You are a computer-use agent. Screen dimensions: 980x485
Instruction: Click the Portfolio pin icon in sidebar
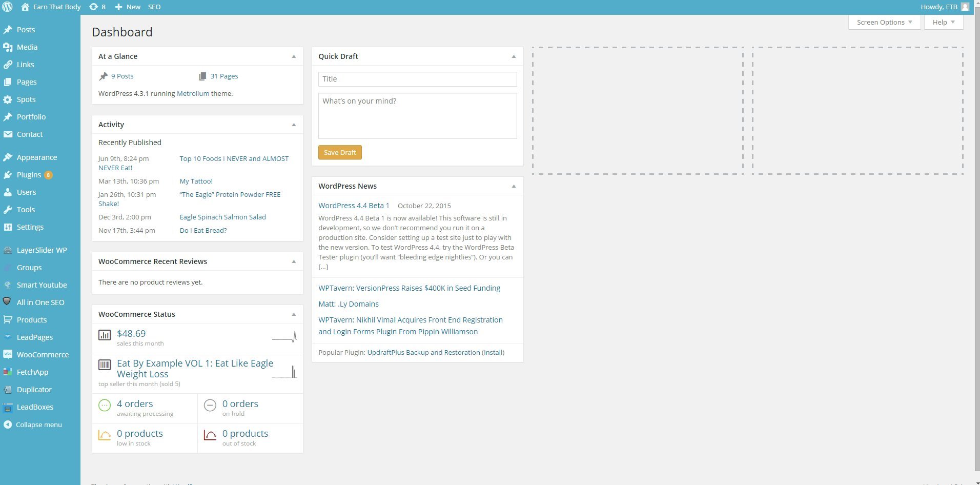(8, 117)
